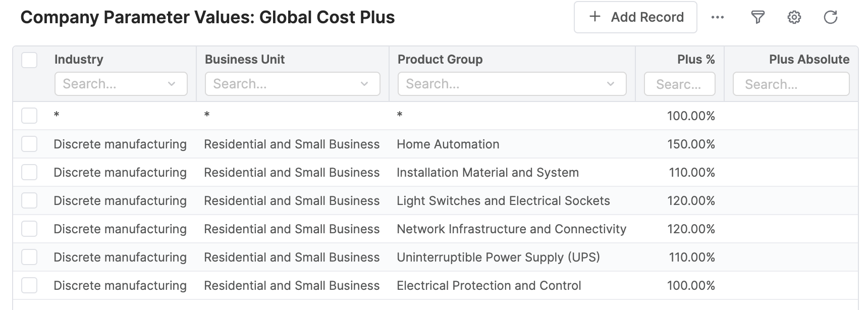Open the three-dot more options menu
Image resolution: width=868 pixels, height=310 pixels.
coord(717,18)
